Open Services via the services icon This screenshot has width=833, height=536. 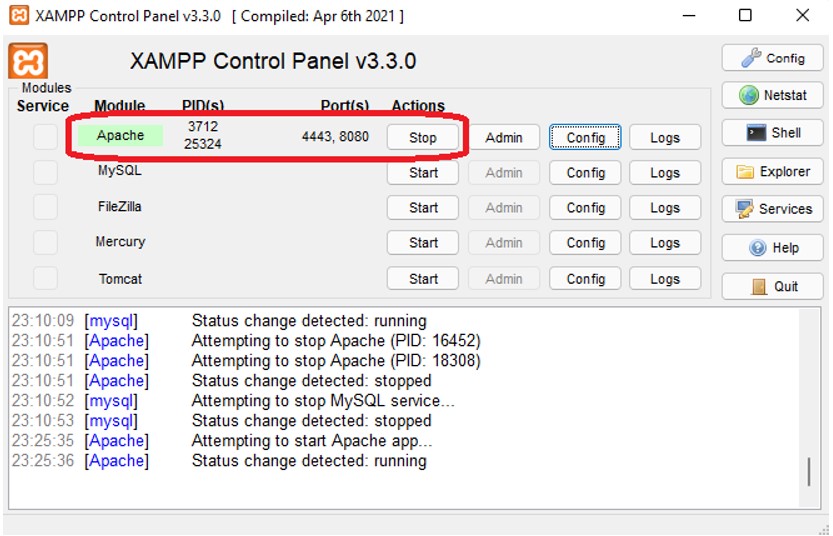772,209
